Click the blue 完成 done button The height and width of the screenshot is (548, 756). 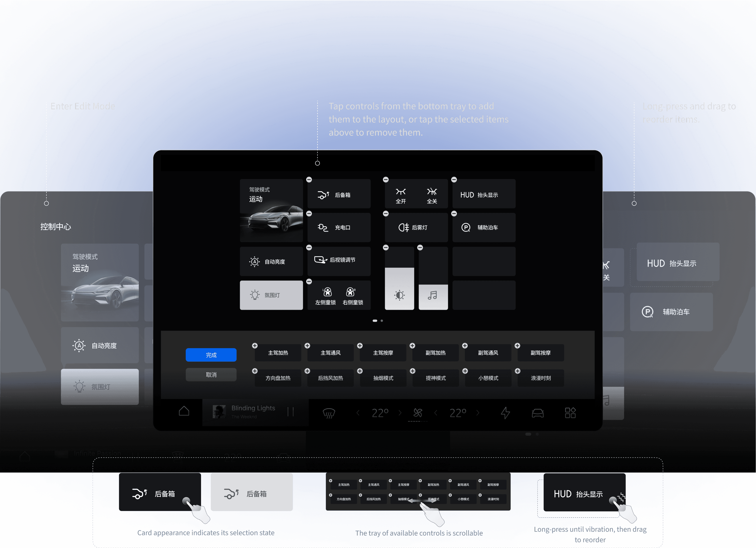211,355
